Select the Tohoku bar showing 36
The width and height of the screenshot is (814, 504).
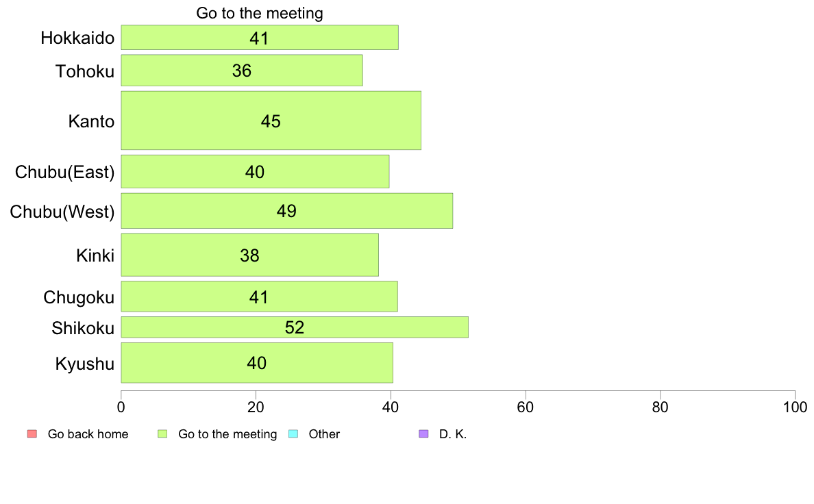point(242,70)
